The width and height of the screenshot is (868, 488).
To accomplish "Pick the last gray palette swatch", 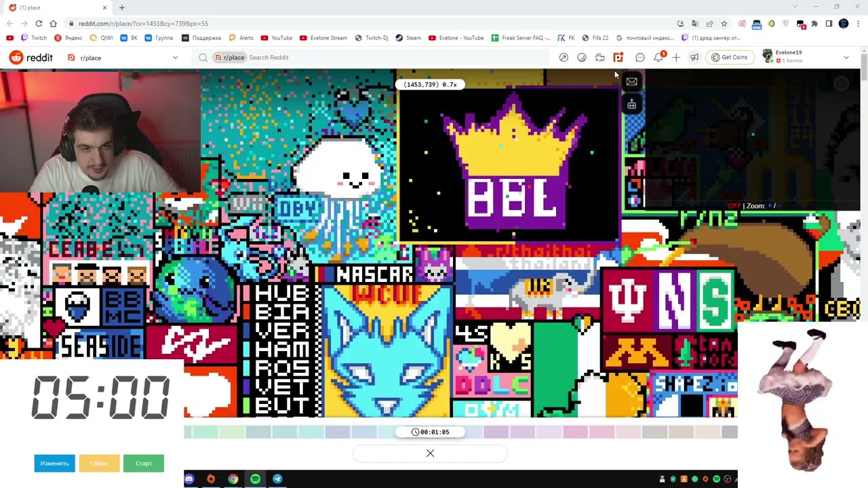I will 730,432.
